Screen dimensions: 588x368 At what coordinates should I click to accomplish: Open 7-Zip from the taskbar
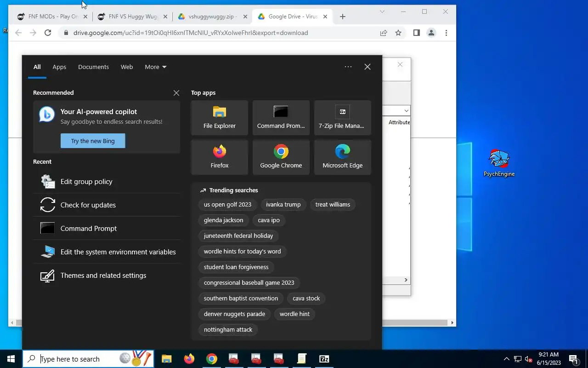pyautogui.click(x=324, y=359)
